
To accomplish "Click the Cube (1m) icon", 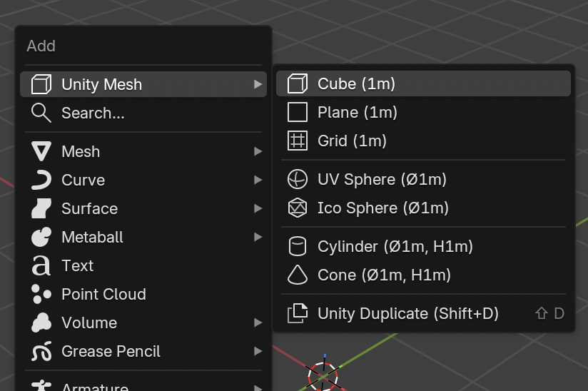I will [298, 83].
